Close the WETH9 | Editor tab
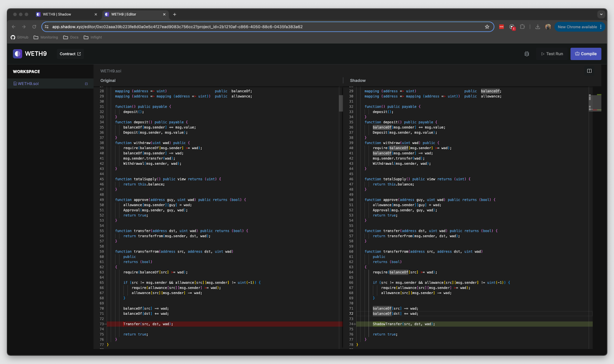The height and width of the screenshot is (364, 614). point(164,14)
